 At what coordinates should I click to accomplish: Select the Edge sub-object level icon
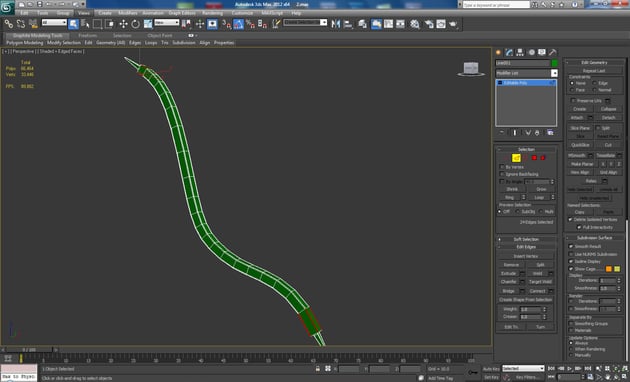click(x=516, y=158)
